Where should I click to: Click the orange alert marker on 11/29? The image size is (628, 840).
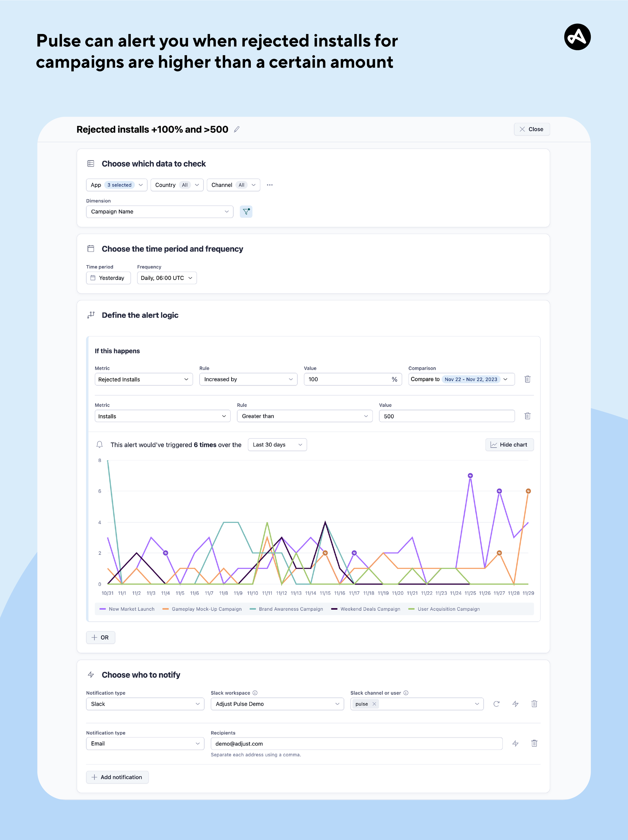pyautogui.click(x=528, y=491)
